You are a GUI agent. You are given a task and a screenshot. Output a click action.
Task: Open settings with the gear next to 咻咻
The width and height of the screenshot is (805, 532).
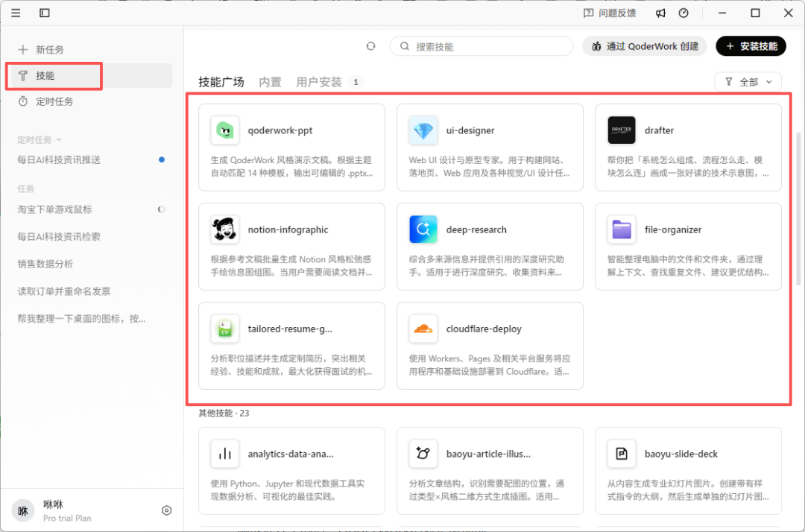(166, 510)
